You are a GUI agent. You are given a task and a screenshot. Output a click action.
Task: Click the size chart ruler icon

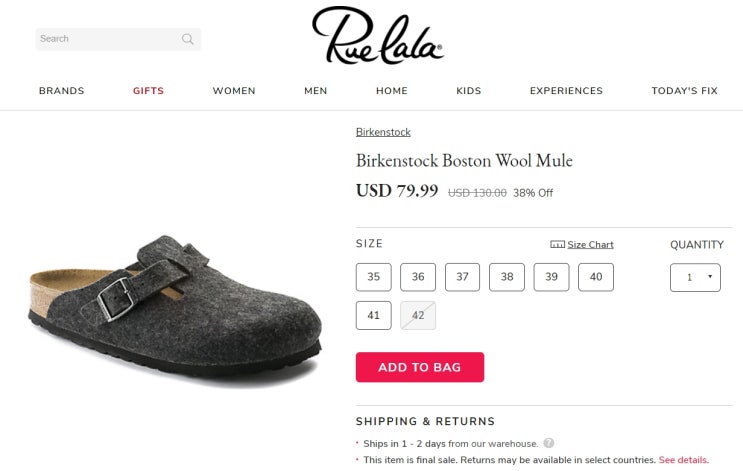tap(557, 245)
